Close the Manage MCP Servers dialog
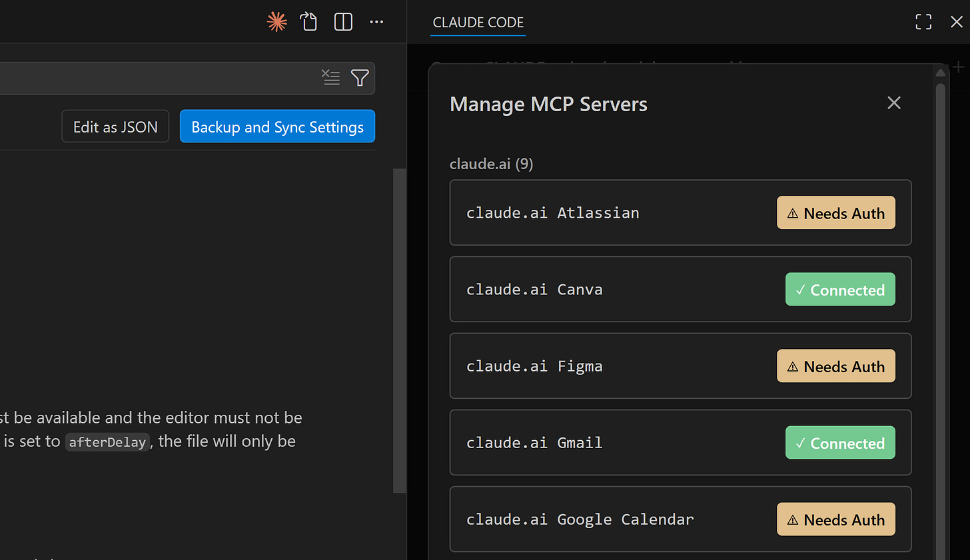This screenshot has width=970, height=560. coord(893,103)
